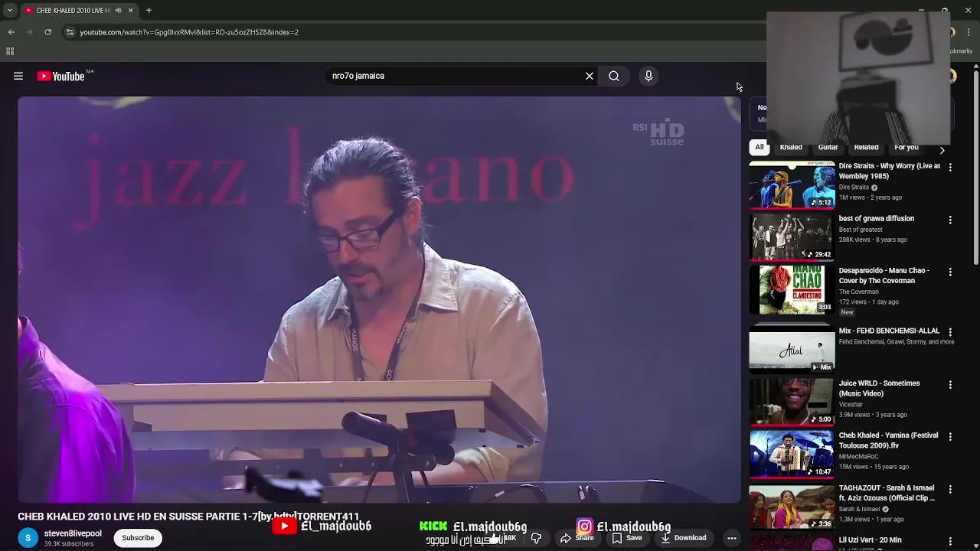Screen dimensions: 980x551
Task: Select the All filter chip
Action: [x=759, y=147]
